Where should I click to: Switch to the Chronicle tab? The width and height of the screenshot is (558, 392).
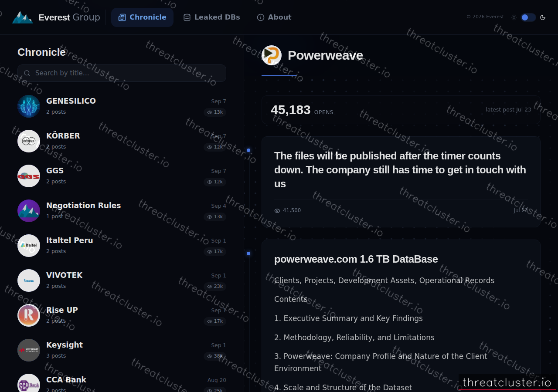(142, 17)
